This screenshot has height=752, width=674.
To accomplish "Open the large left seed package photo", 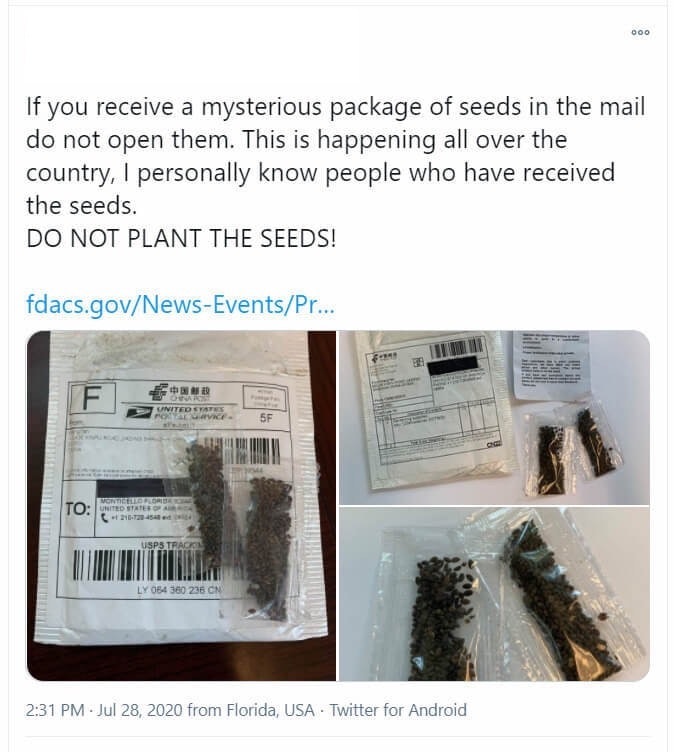I will pyautogui.click(x=181, y=505).
